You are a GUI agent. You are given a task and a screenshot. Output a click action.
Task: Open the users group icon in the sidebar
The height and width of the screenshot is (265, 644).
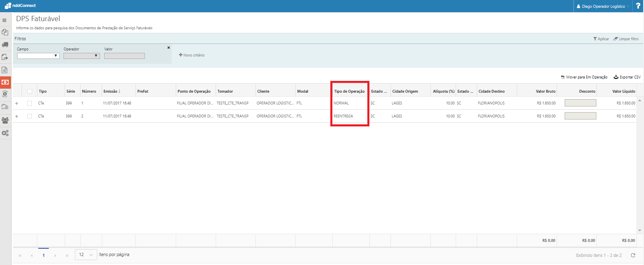tap(5, 120)
